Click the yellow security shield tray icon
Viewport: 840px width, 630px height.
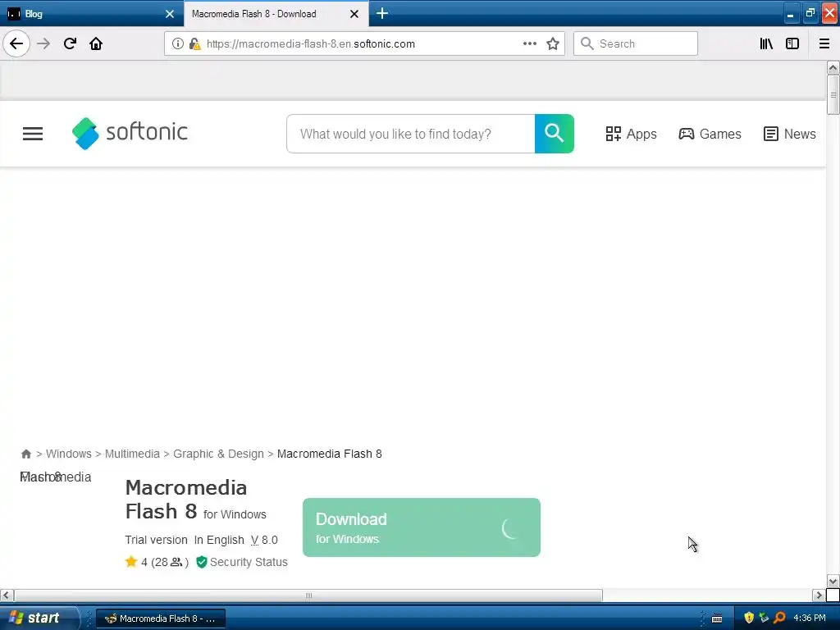coord(749,619)
